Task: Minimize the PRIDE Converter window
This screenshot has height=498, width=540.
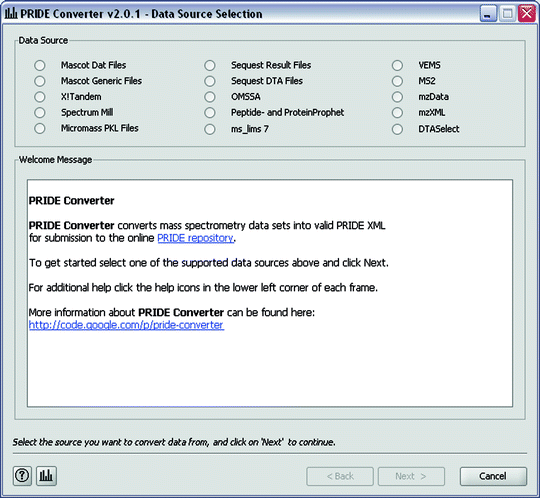Action: point(488,13)
